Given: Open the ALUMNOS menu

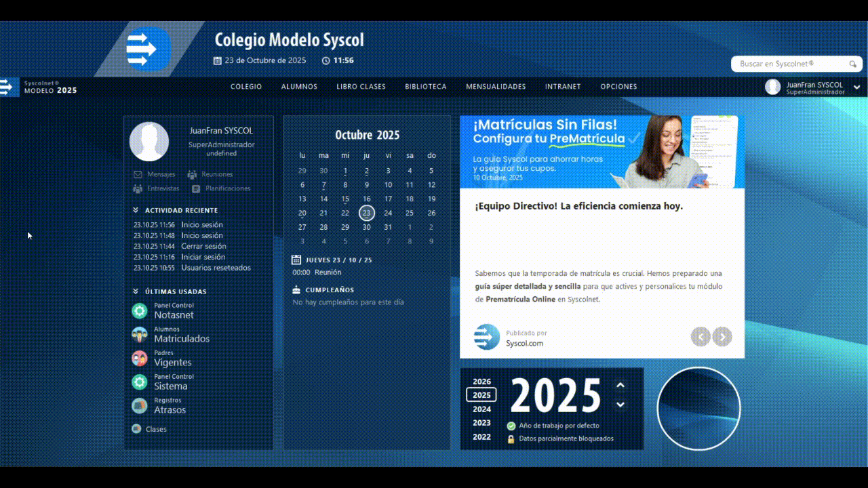Looking at the screenshot, I should pos(299,87).
